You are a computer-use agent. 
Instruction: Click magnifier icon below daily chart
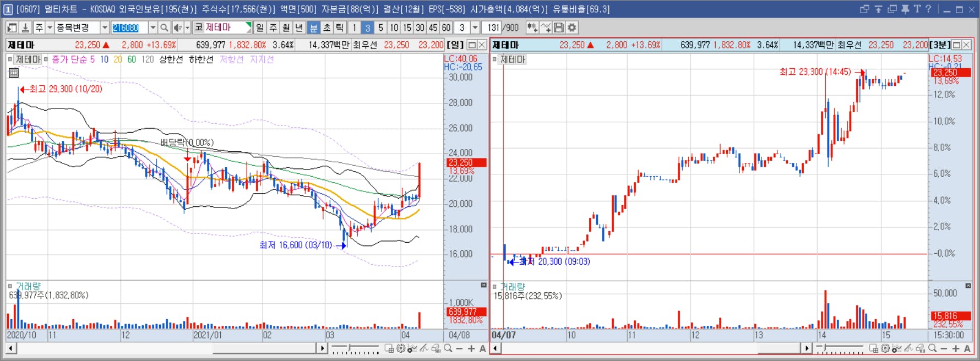pyautogui.click(x=448, y=348)
